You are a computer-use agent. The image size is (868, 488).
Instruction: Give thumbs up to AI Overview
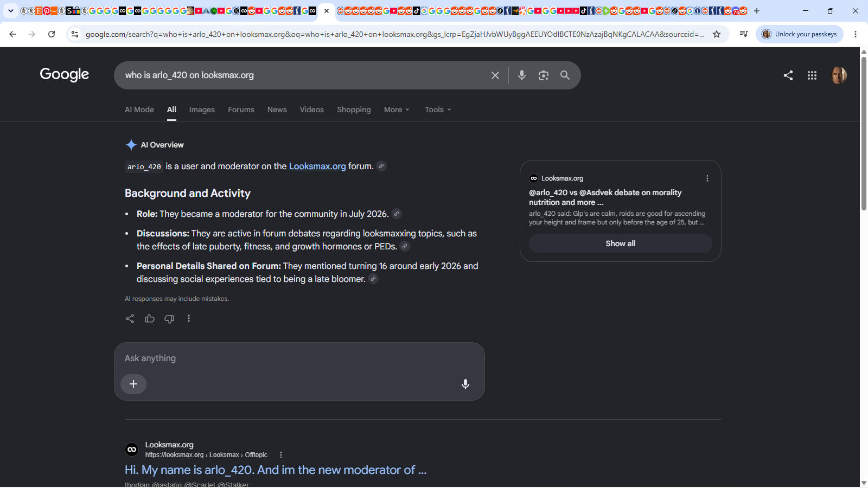[150, 319]
